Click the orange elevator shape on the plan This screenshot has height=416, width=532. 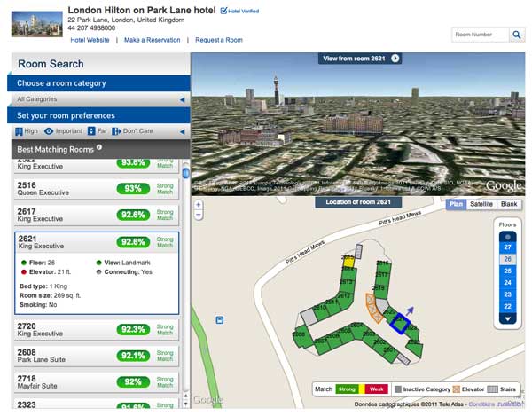click(373, 308)
